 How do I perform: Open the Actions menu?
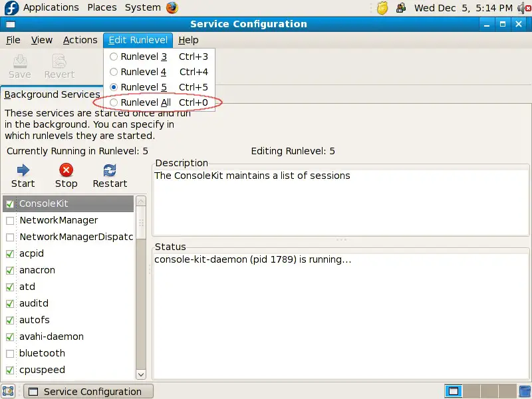pyautogui.click(x=80, y=40)
